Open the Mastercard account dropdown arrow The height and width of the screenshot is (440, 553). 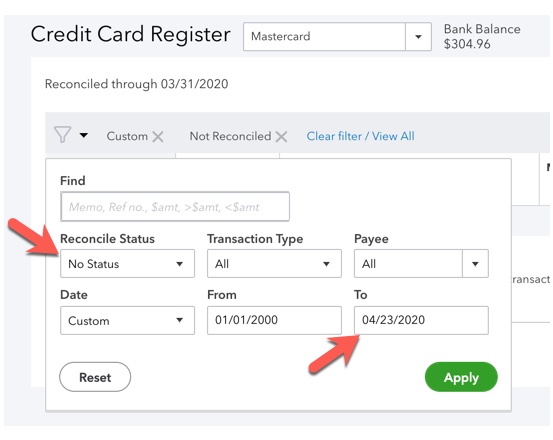pyautogui.click(x=418, y=37)
